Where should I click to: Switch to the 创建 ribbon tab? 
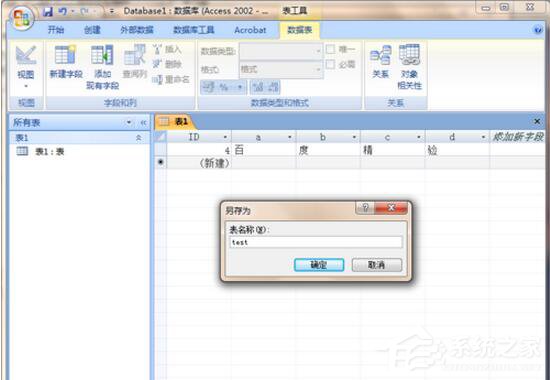(92, 30)
